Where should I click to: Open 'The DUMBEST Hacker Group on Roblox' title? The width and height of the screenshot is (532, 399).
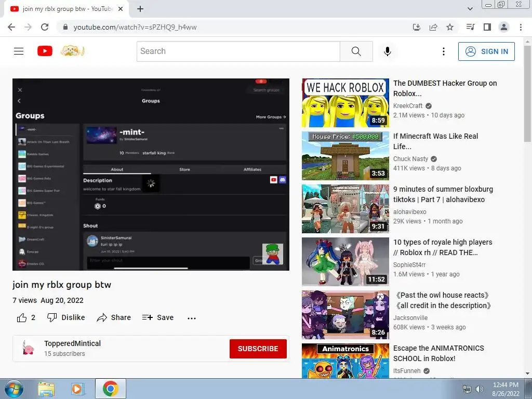coord(445,88)
